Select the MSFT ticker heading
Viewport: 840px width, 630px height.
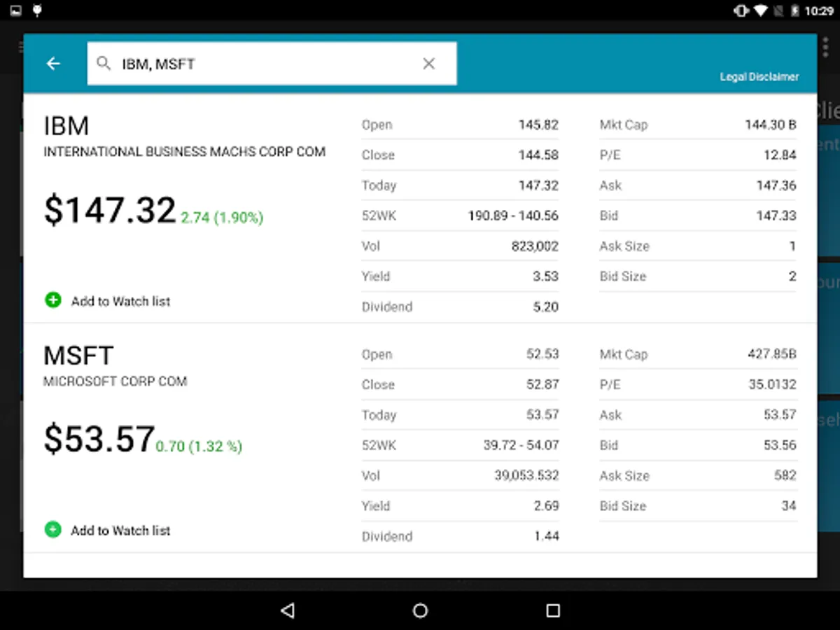[78, 356]
